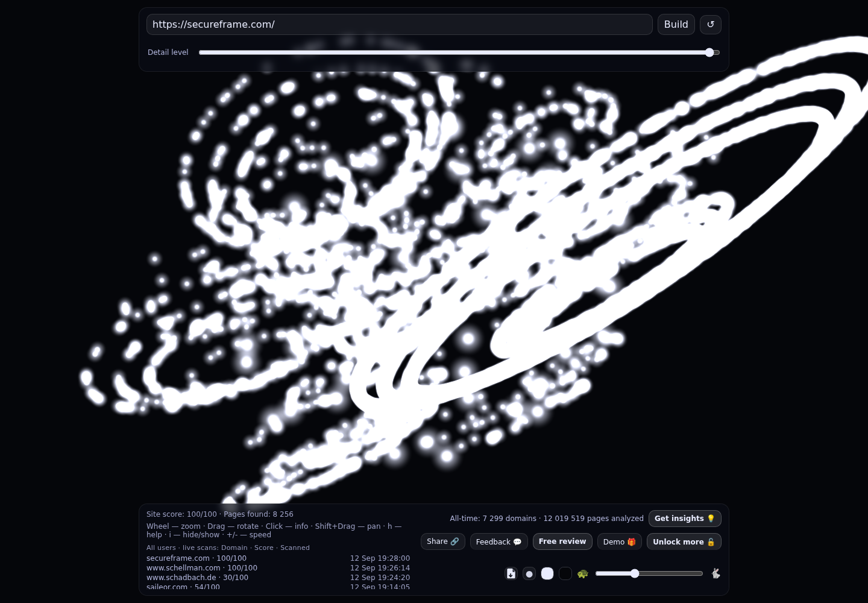Adjust the animation speed slider
Screen dimensions: 868x603
point(649,573)
